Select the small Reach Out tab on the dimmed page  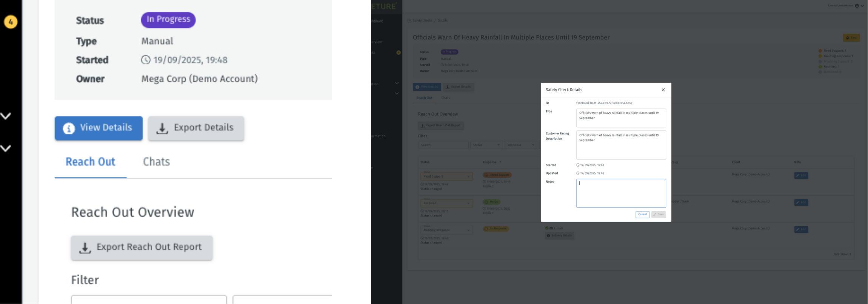tap(424, 98)
